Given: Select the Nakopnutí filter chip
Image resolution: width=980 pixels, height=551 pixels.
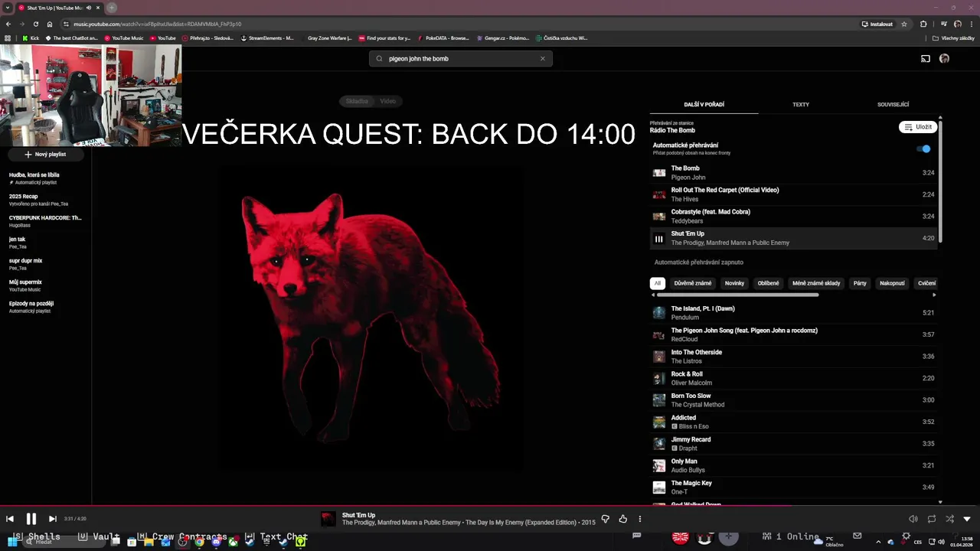Looking at the screenshot, I should click(x=892, y=283).
